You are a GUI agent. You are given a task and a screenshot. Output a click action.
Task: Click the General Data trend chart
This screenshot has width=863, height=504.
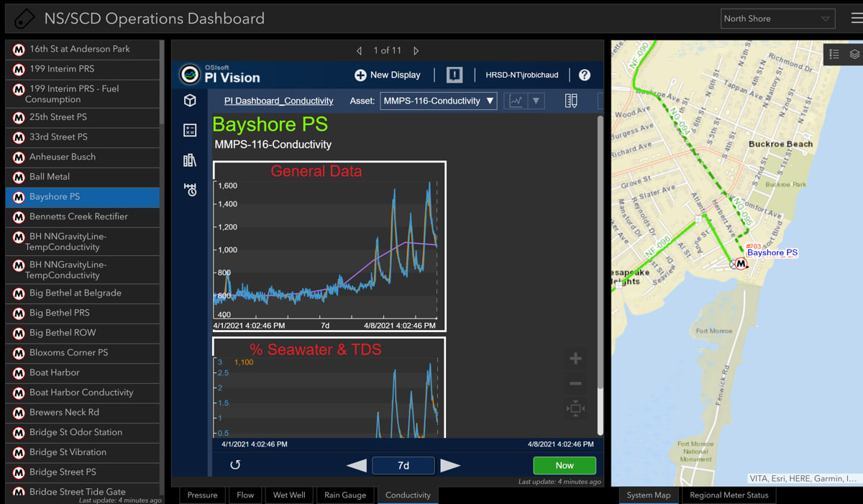tap(329, 246)
